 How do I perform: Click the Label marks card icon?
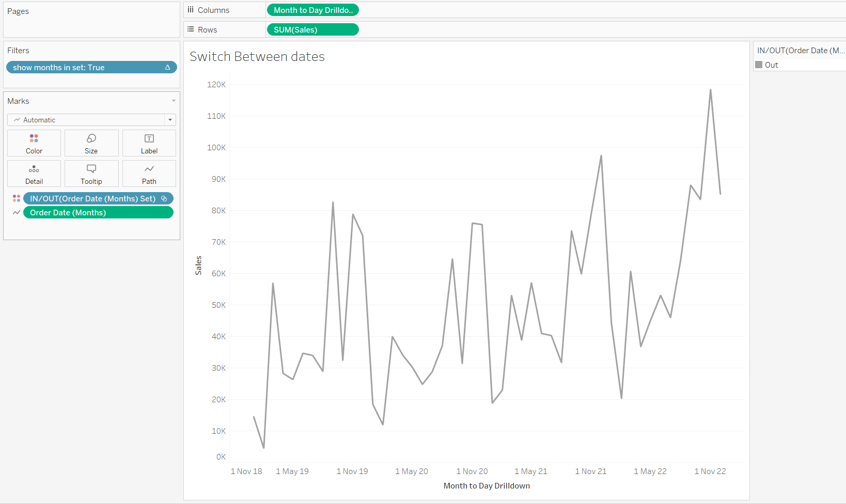pyautogui.click(x=149, y=138)
